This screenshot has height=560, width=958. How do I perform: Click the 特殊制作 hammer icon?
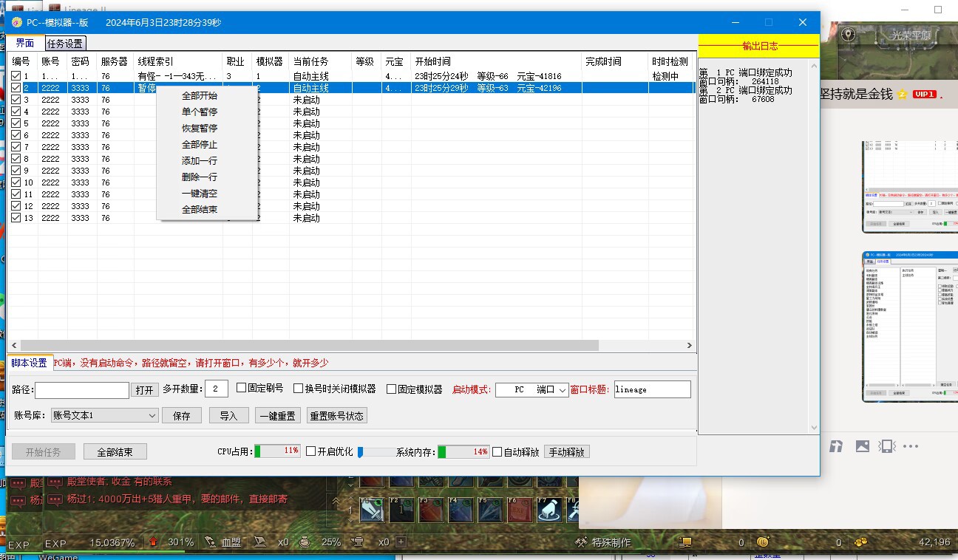click(x=581, y=542)
